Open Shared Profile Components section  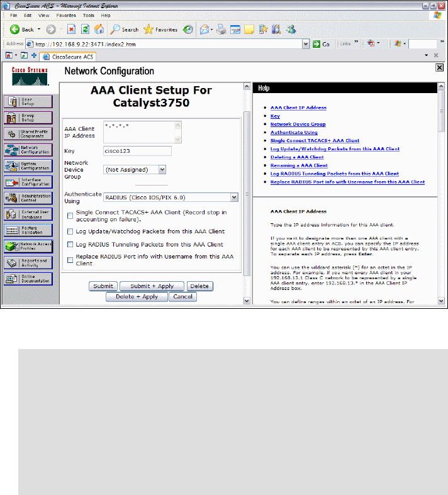point(28,134)
